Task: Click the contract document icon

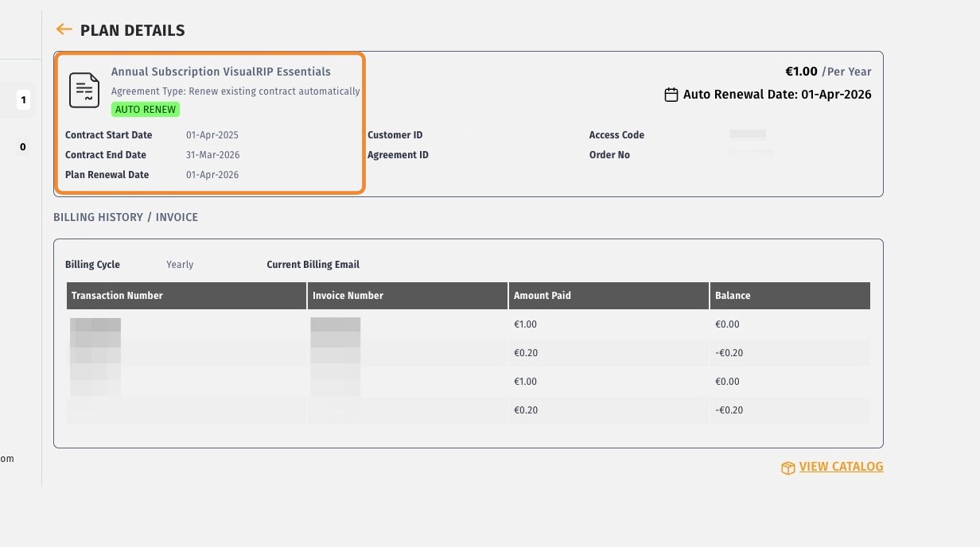Action: 84,90
